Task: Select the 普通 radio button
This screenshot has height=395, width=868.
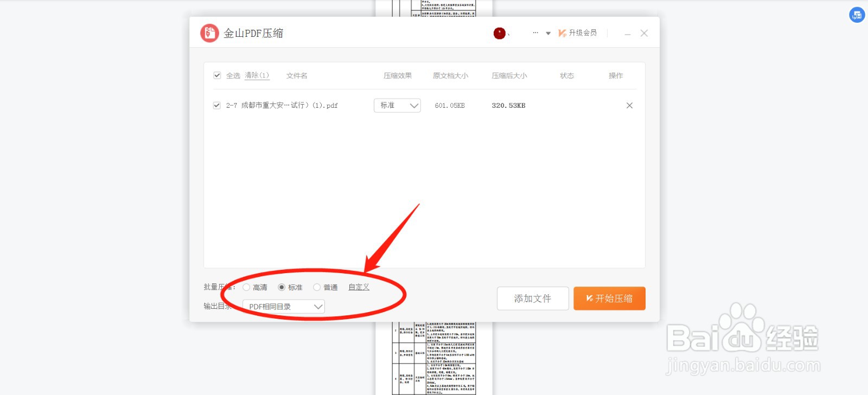Action: [317, 287]
